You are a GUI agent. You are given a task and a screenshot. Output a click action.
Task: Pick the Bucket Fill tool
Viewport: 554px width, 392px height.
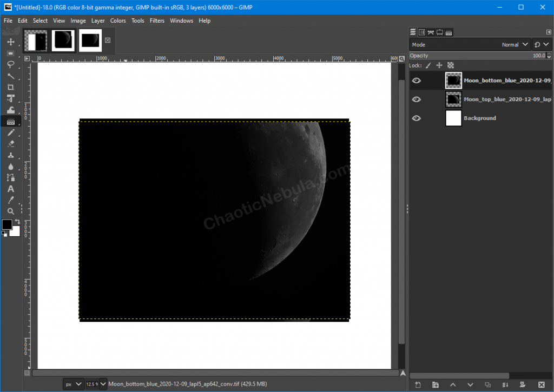point(11,110)
